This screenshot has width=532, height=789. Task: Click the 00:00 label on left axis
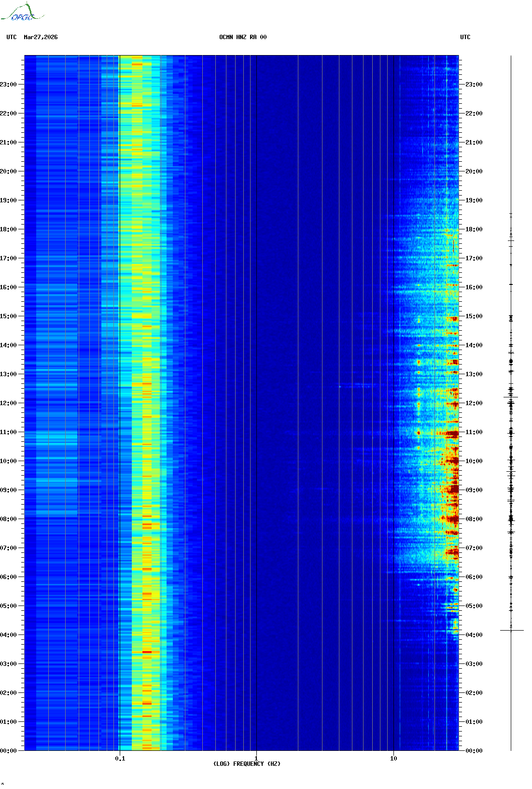9,751
